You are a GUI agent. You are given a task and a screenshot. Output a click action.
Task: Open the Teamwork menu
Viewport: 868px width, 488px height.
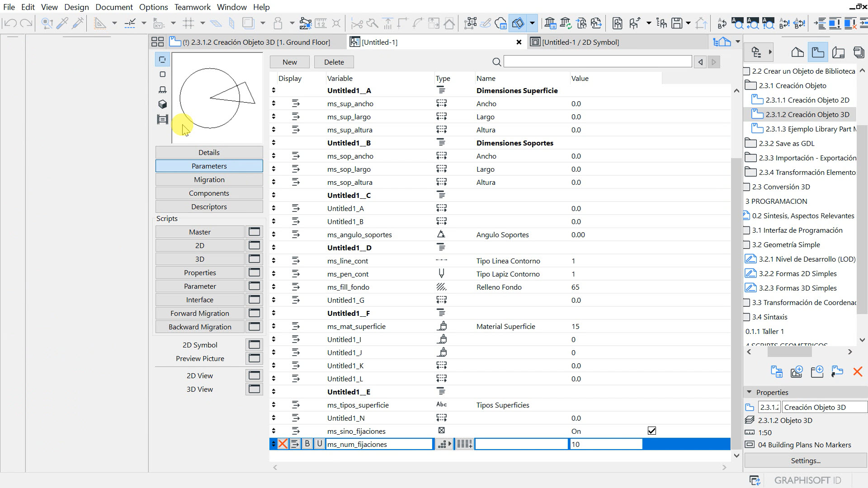[192, 7]
